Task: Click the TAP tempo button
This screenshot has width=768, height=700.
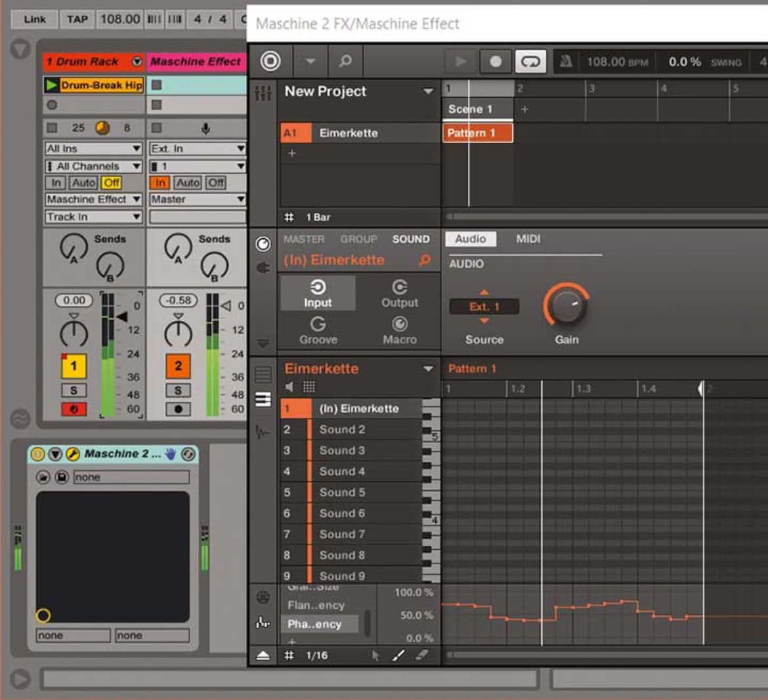Action: pos(77,19)
